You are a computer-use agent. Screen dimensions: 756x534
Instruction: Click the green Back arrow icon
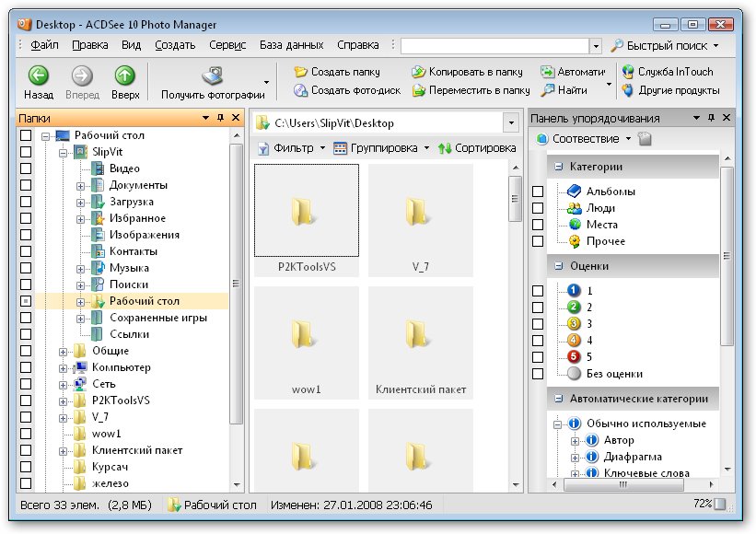(38, 75)
